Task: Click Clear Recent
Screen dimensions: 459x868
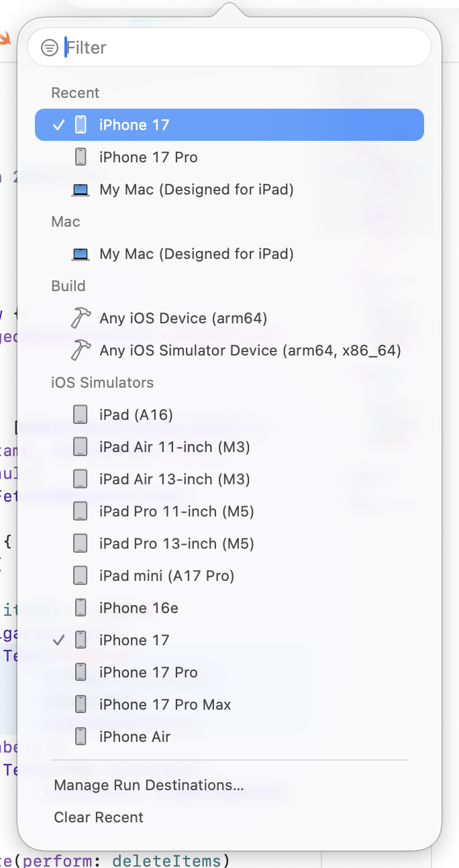Action: point(99,818)
